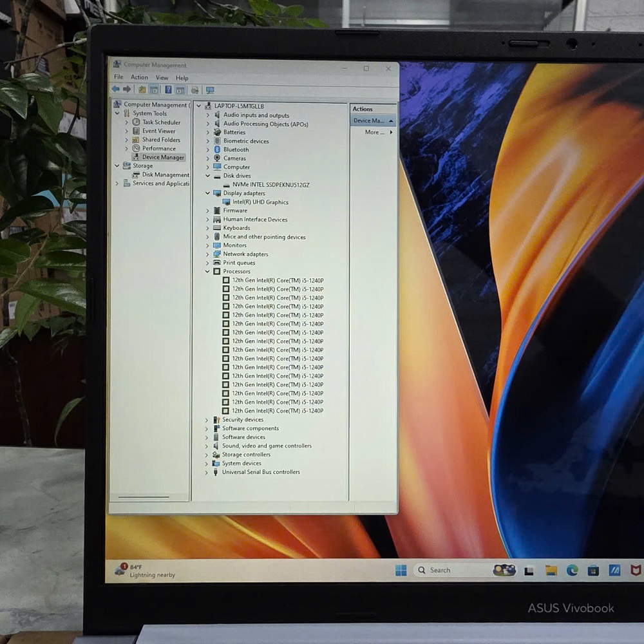This screenshot has height=644, width=644.
Task: Click Sound, video and game controllers icon
Action: [216, 446]
